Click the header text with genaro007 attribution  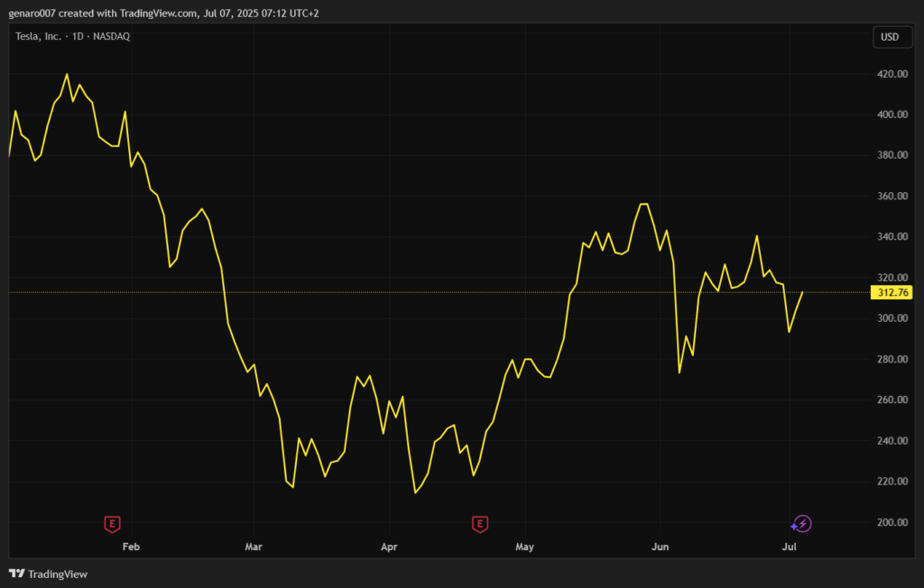163,13
